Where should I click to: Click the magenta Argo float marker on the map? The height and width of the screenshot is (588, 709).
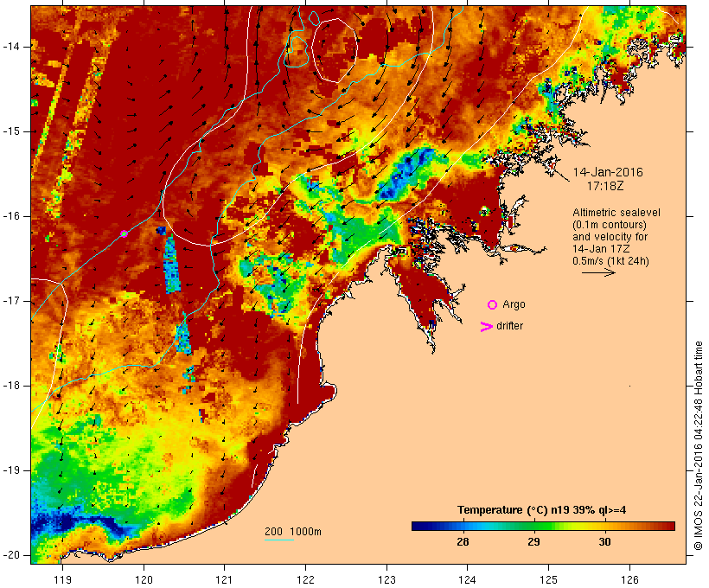click(x=124, y=233)
